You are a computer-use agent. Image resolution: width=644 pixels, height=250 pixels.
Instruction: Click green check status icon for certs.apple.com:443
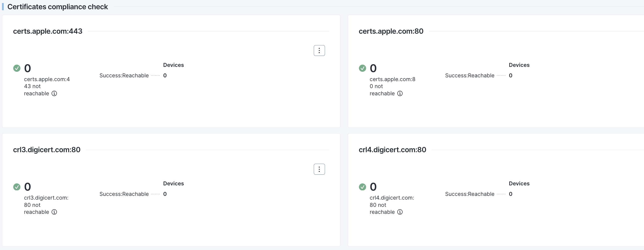[17, 68]
